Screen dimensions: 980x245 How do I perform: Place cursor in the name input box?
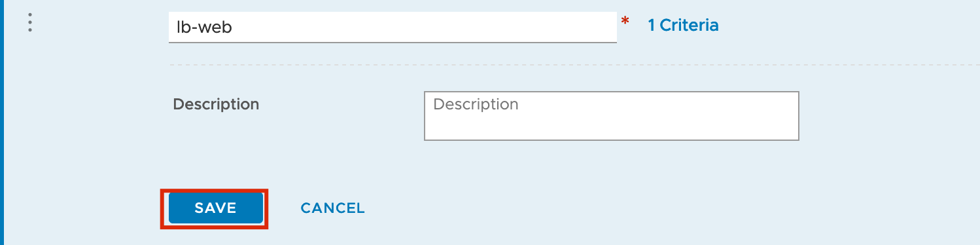point(393,27)
